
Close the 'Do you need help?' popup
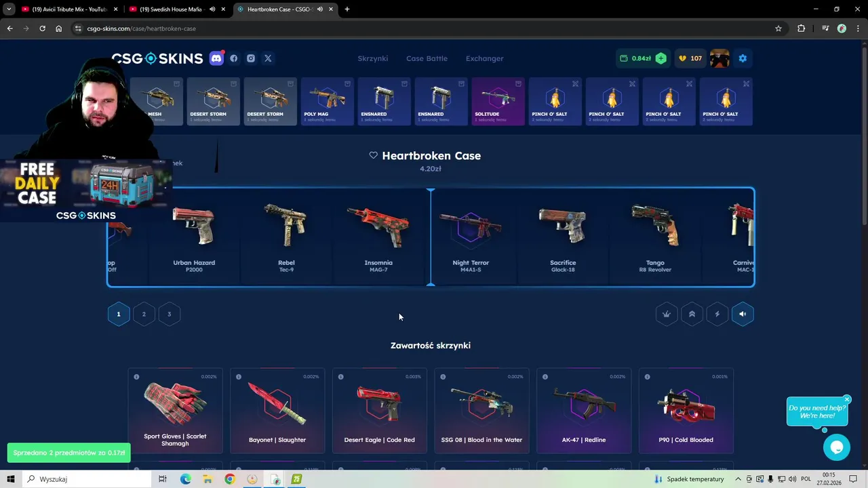coord(847,399)
